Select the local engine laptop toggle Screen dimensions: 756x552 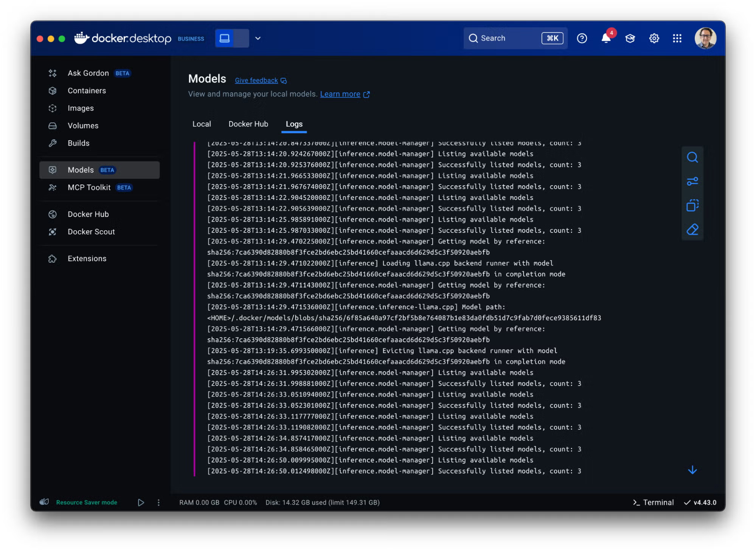pos(225,38)
